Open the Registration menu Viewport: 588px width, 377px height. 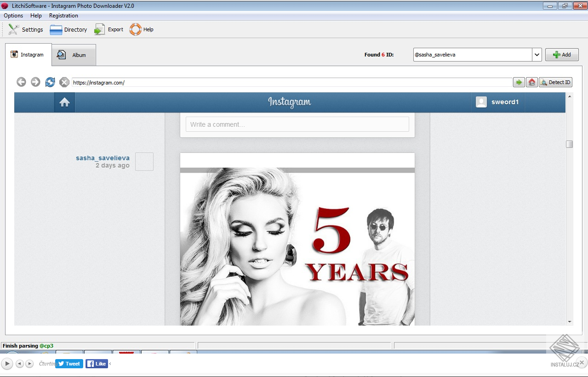[63, 15]
